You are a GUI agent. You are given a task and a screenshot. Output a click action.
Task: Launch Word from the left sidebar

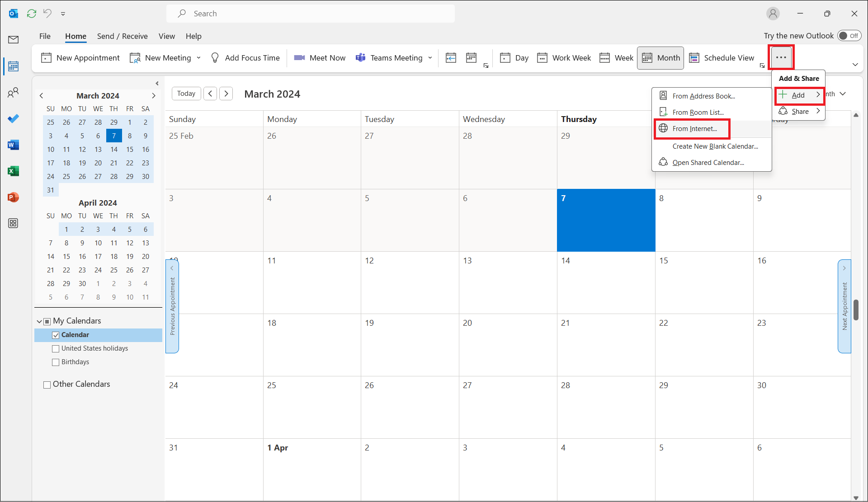(14, 145)
